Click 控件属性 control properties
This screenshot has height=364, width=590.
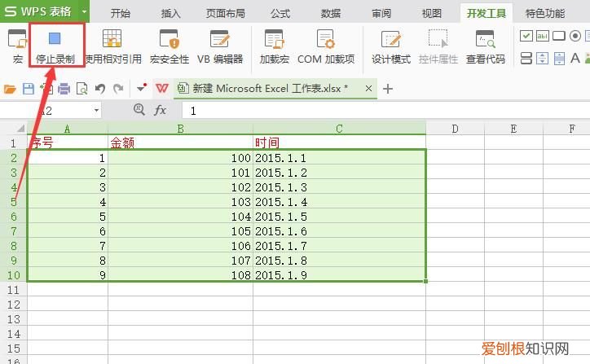438,46
